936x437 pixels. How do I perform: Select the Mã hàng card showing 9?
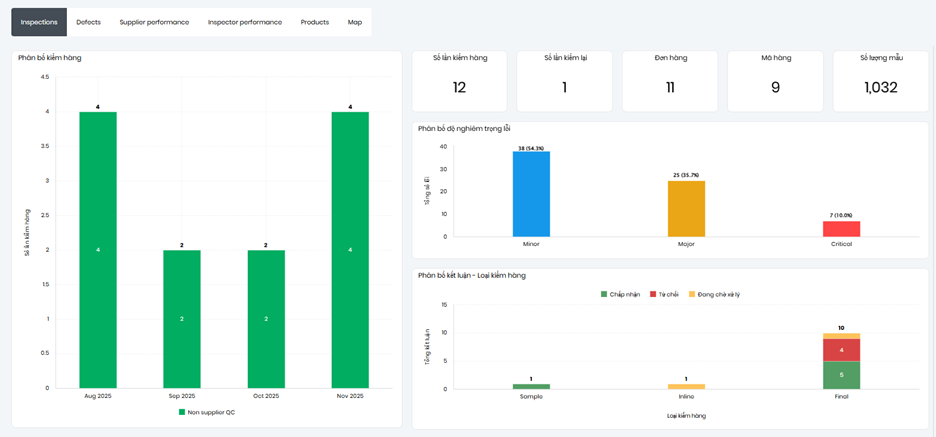pyautogui.click(x=775, y=81)
